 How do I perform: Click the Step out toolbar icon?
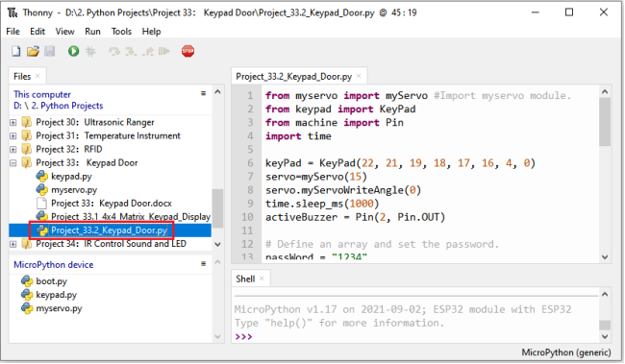[148, 51]
